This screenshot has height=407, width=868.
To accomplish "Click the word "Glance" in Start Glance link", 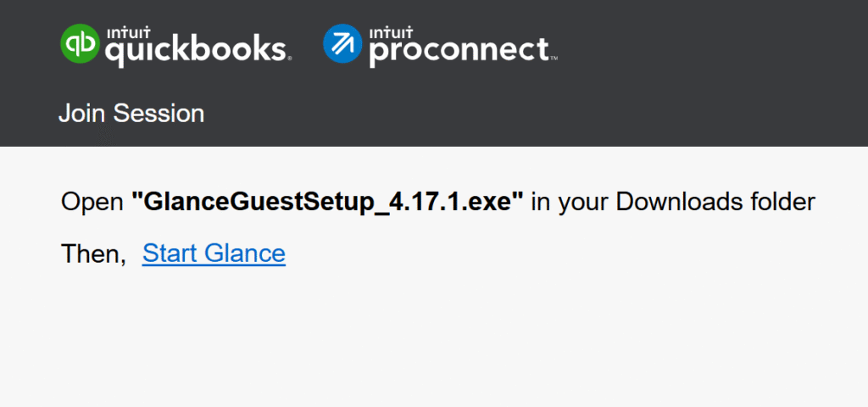I will click(243, 253).
